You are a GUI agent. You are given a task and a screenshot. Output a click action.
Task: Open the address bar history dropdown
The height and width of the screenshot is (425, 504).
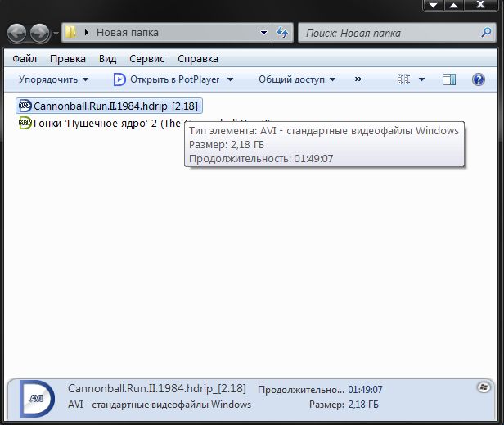(x=263, y=33)
